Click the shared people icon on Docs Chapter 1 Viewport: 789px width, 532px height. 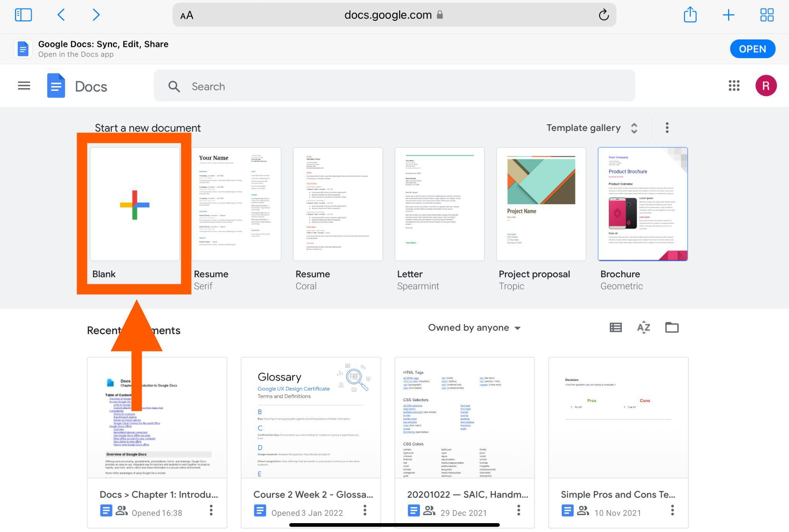(x=122, y=511)
